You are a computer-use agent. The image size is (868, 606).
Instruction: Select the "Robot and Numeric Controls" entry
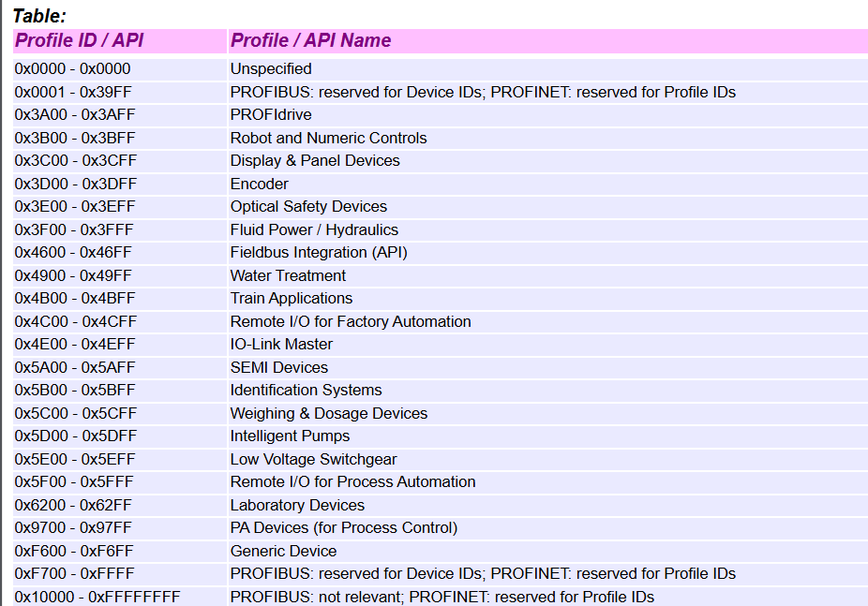[x=328, y=138]
